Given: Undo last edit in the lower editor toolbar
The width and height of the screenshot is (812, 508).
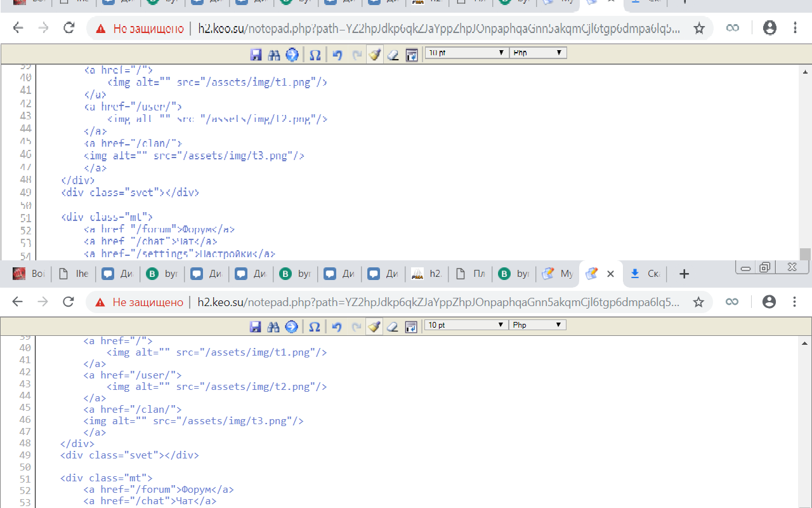Looking at the screenshot, I should (x=337, y=326).
